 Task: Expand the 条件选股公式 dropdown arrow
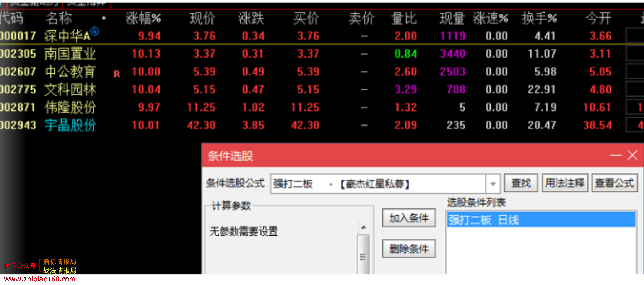[x=493, y=184]
